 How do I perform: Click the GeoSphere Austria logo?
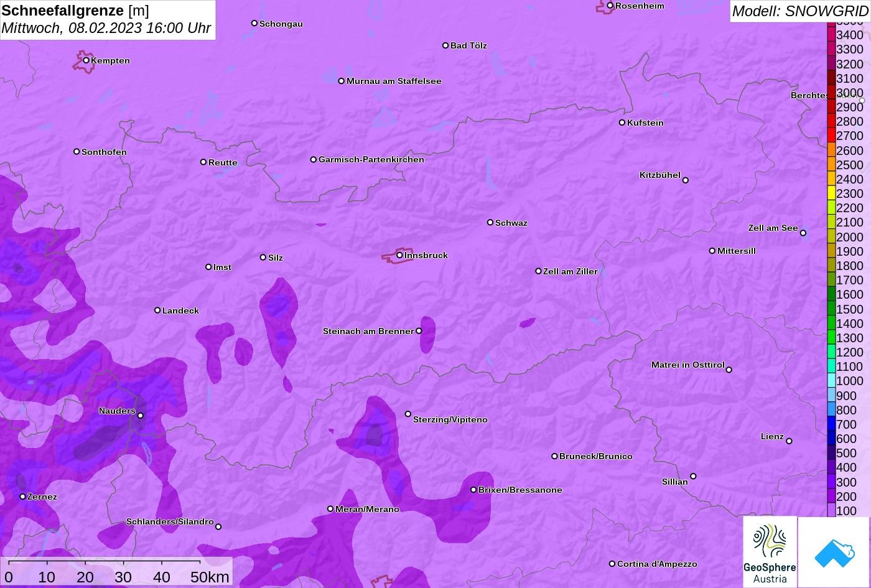pos(770,552)
